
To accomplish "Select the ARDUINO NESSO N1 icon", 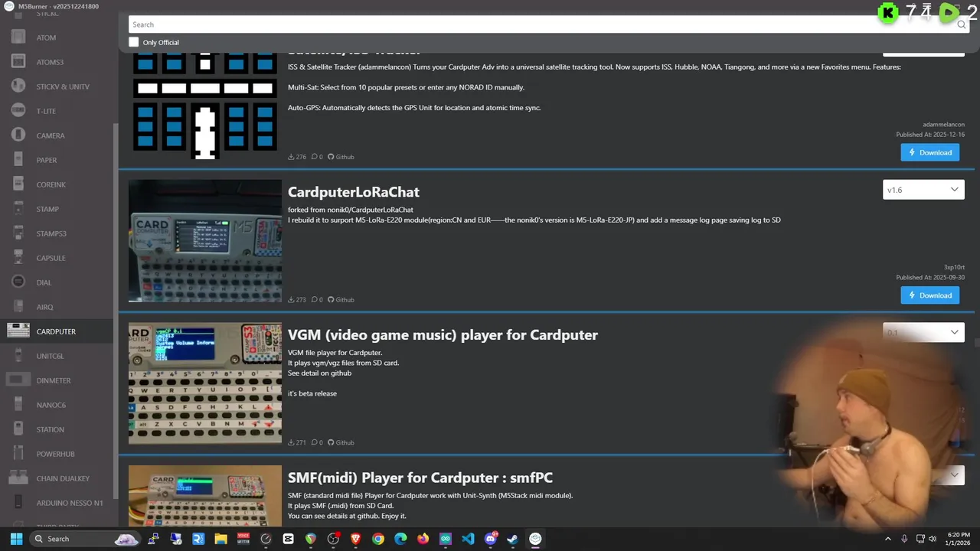I will click(x=18, y=503).
